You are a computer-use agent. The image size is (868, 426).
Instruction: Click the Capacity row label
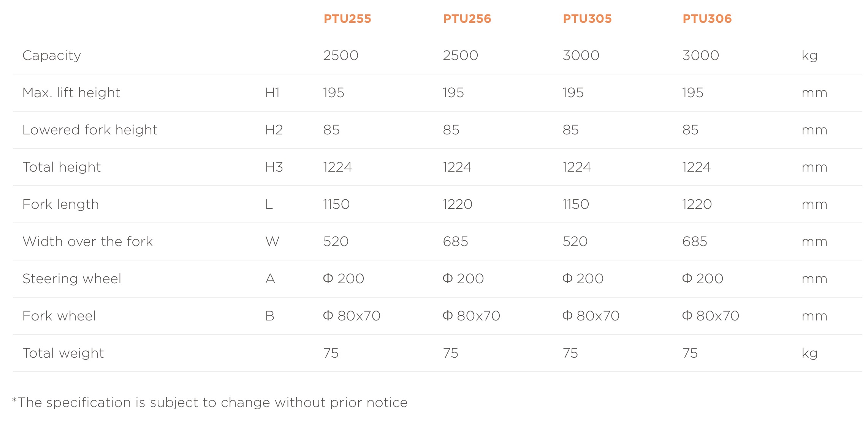(52, 55)
